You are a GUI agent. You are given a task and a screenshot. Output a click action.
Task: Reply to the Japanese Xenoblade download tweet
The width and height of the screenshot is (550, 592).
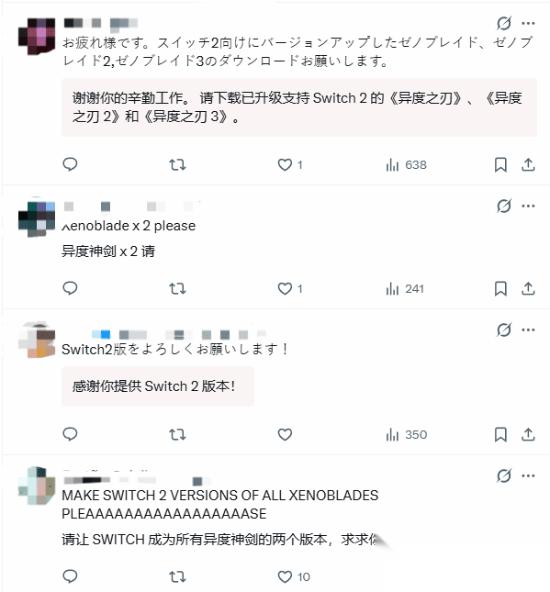tap(70, 165)
